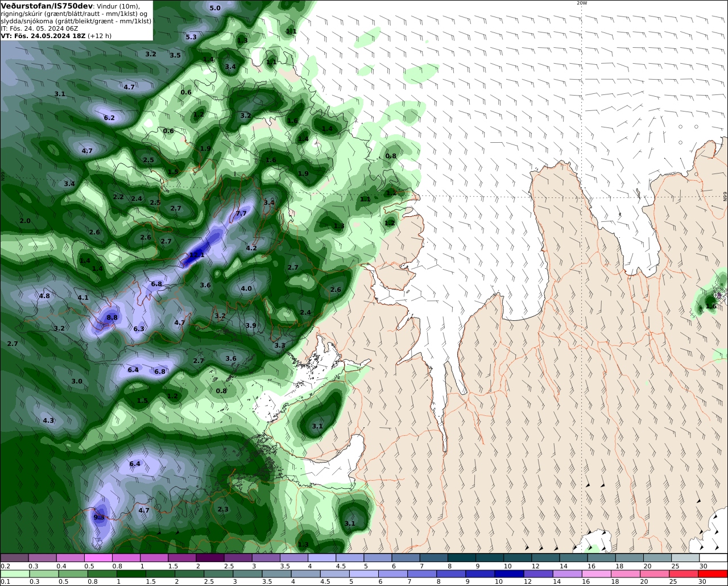Image resolution: width=728 pixels, height=586 pixels.
Task: Click the 0.2 legend scale label
Action: (x=5, y=566)
